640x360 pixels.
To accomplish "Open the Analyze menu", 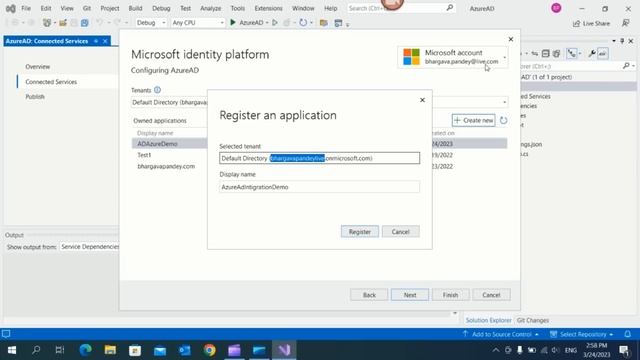I will [x=211, y=8].
